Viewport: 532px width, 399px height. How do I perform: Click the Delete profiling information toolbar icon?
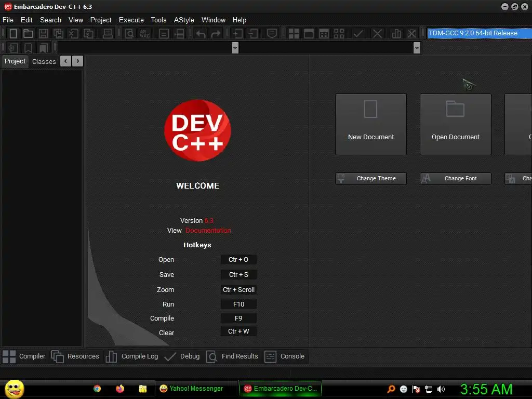[x=411, y=33]
